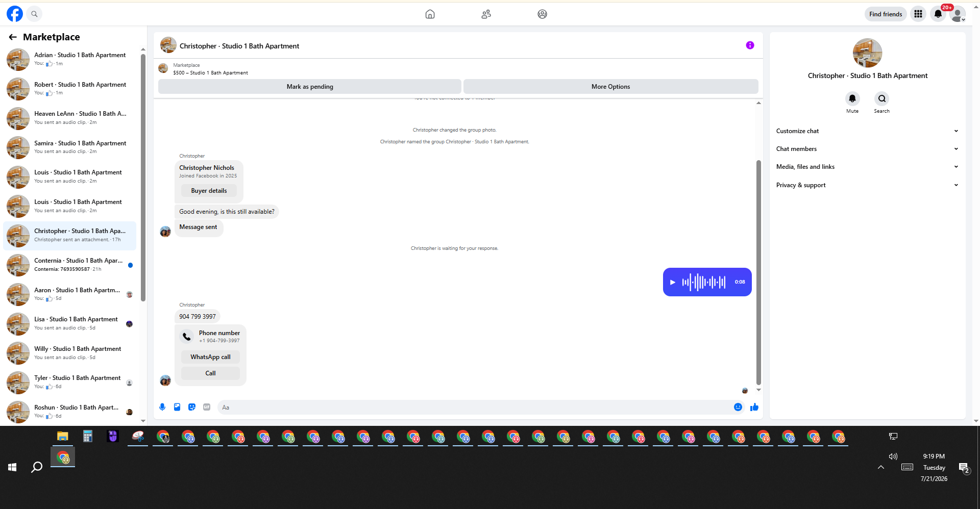Click the listing thumbnail in the right panel

click(867, 53)
